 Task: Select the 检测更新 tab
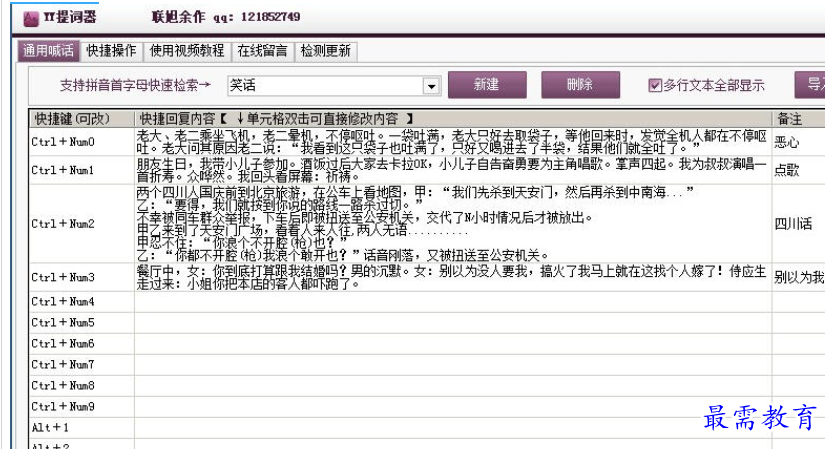326,51
